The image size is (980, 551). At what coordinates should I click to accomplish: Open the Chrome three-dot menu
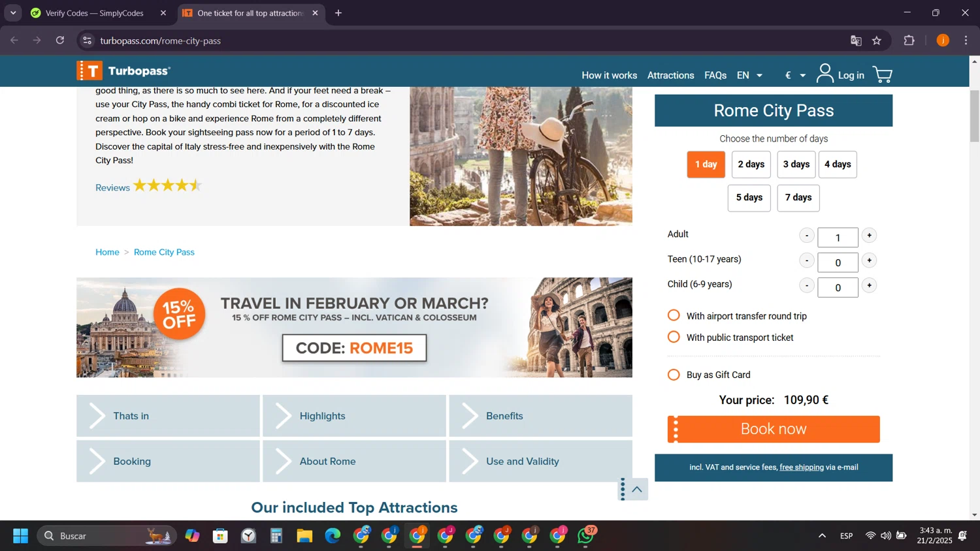(966, 40)
